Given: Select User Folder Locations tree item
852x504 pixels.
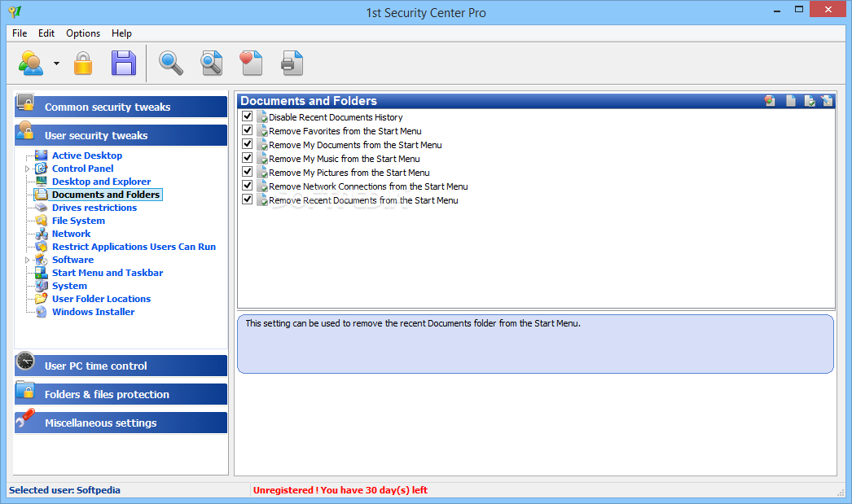Looking at the screenshot, I should [101, 299].
